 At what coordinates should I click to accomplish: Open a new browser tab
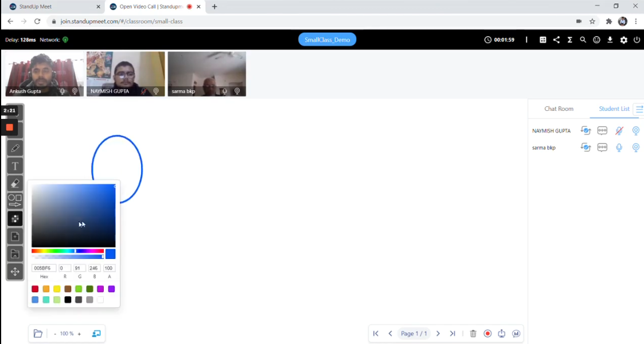click(214, 6)
